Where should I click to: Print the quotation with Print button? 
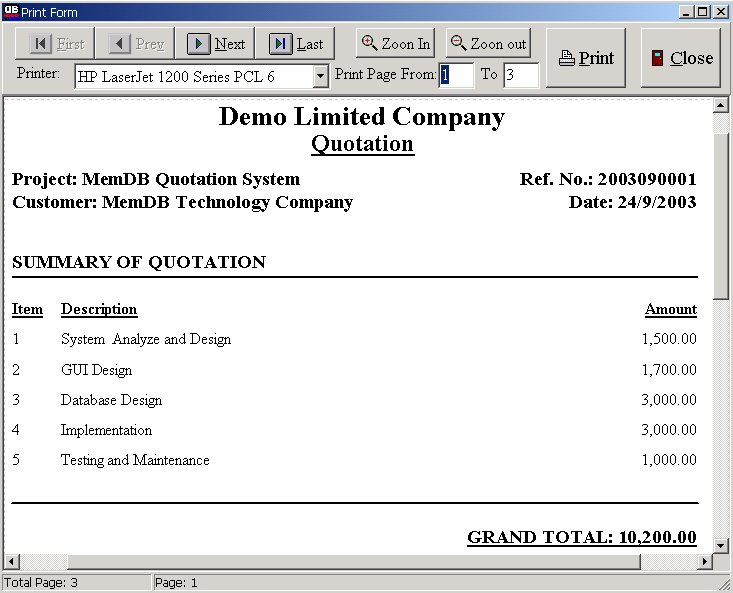586,58
